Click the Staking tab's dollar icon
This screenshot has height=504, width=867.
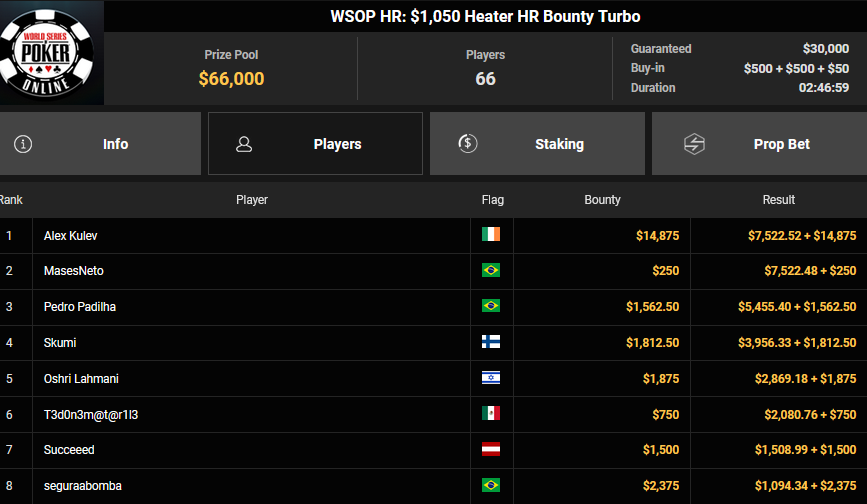[467, 144]
